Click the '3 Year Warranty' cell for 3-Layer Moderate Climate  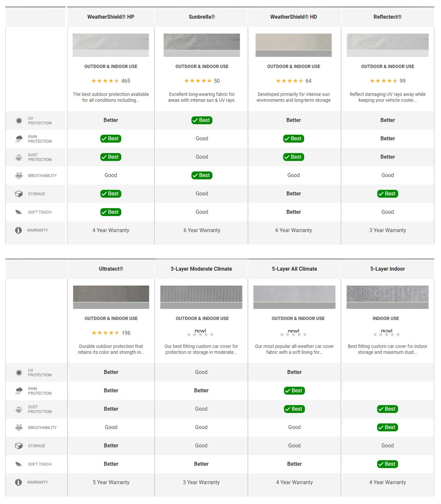coord(201,482)
